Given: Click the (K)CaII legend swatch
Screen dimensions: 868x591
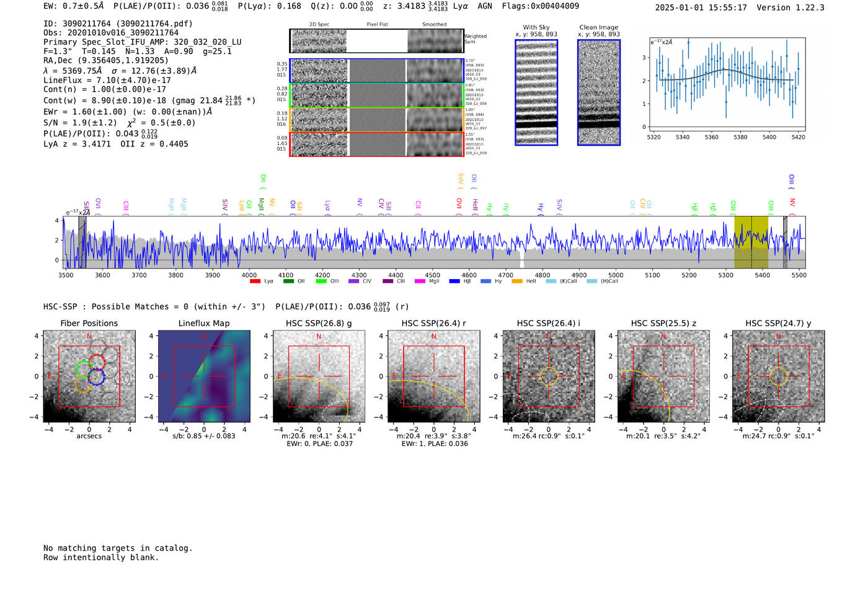Looking at the screenshot, I should tap(551, 282).
